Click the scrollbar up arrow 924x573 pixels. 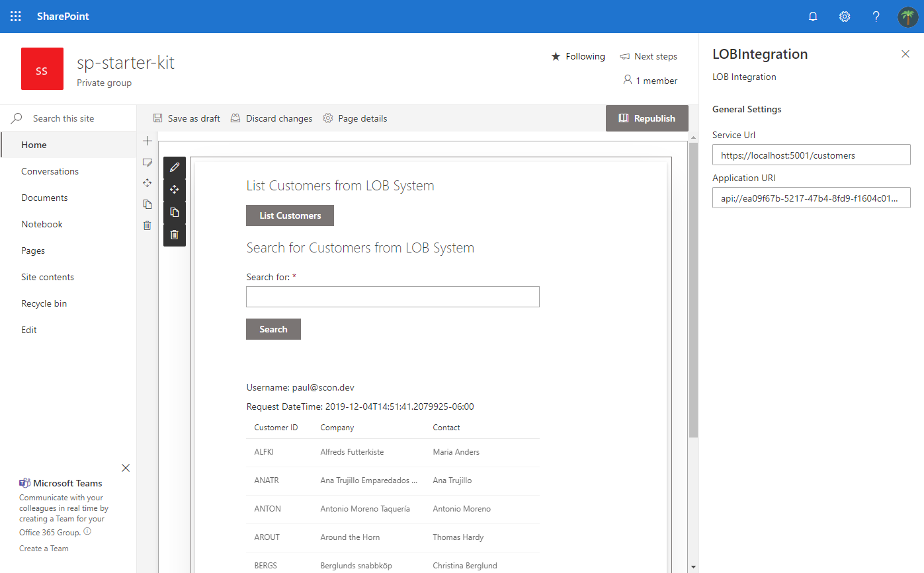click(x=693, y=137)
